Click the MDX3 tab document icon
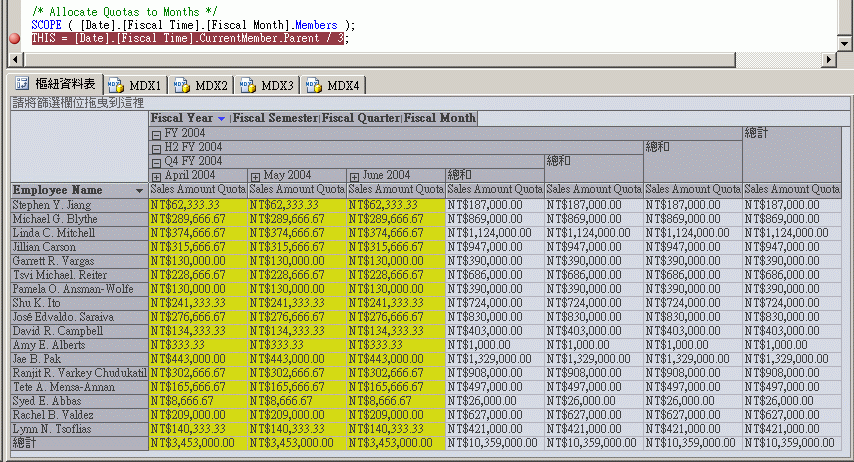The height and width of the screenshot is (462, 854). coord(248,86)
